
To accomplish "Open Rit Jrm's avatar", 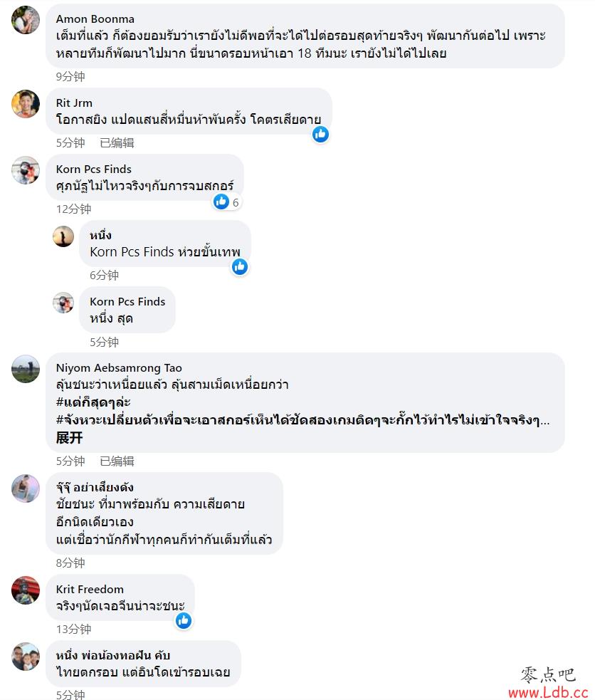I will pos(26,104).
